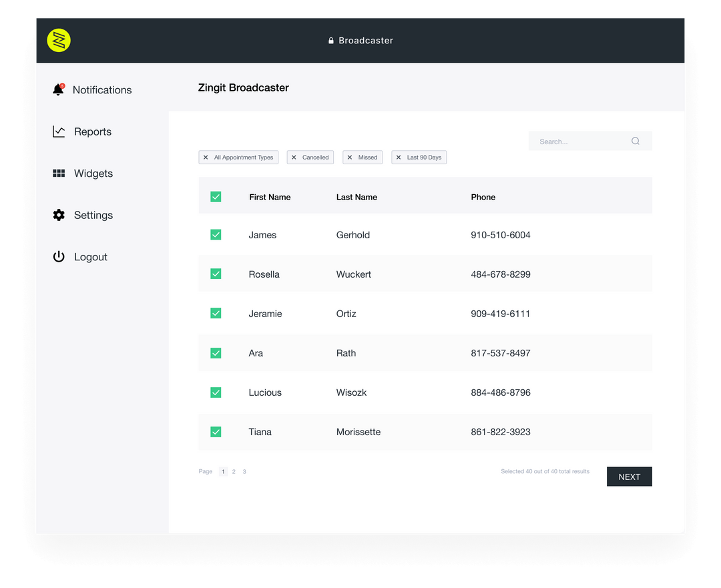Open Settings via the gear icon
Viewport: 721px width, 588px height.
point(59,215)
